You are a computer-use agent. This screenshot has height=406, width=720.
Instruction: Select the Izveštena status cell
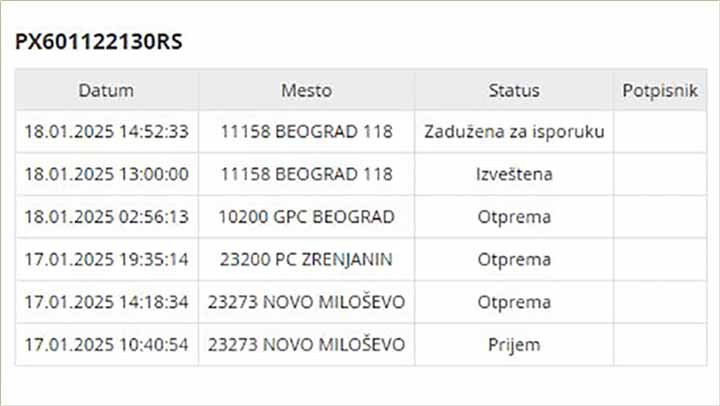pos(514,174)
